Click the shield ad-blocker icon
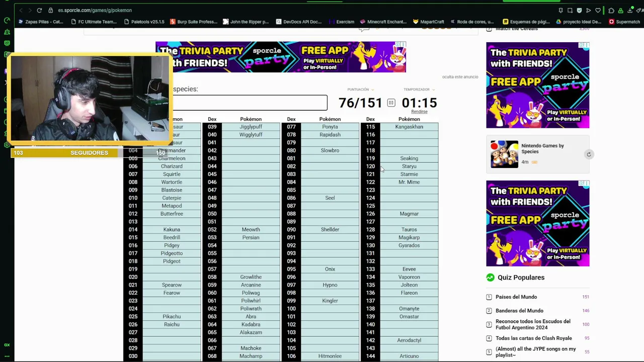 click(x=579, y=10)
